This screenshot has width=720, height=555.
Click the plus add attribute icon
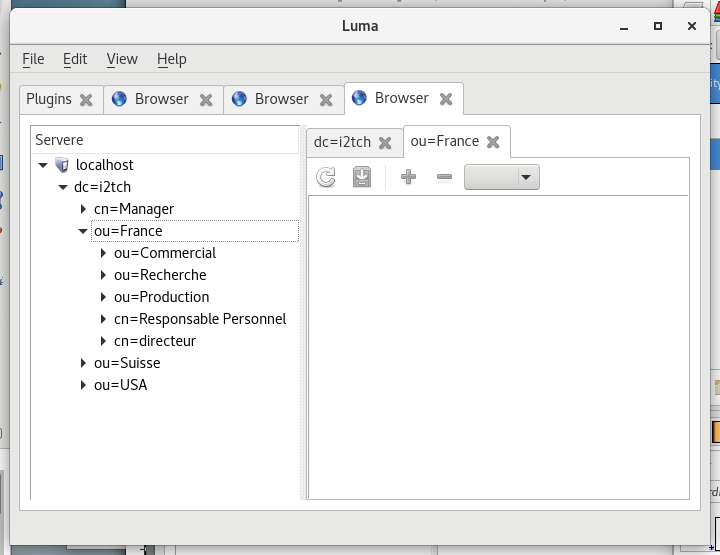(x=408, y=177)
